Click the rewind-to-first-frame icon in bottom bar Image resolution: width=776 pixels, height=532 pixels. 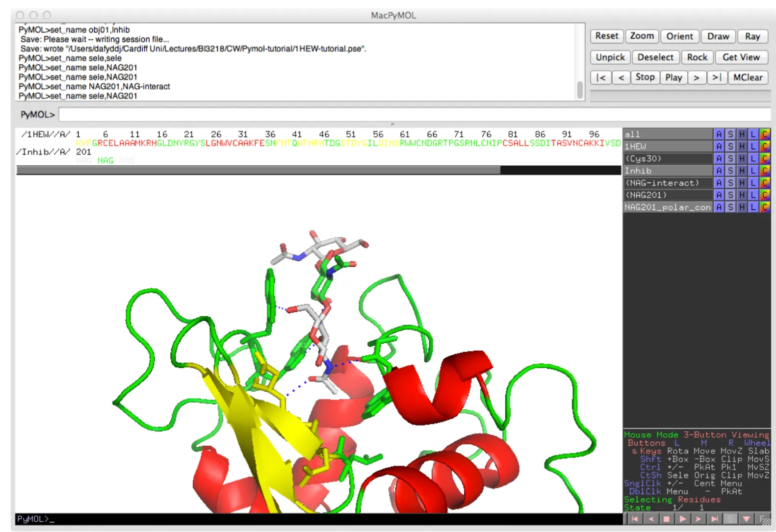click(634, 519)
